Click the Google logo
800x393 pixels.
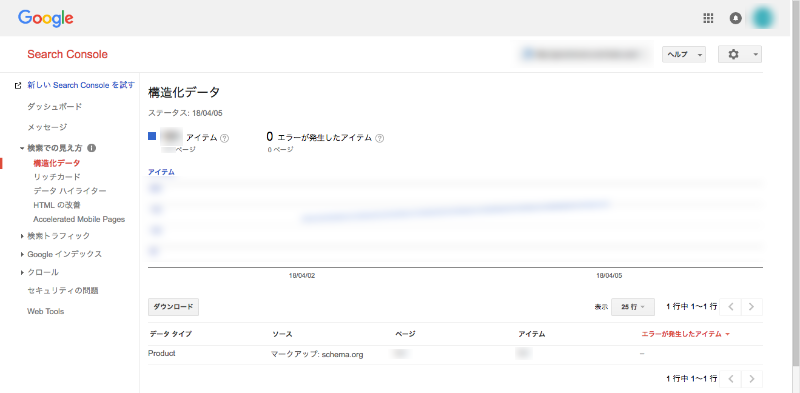[x=46, y=19]
